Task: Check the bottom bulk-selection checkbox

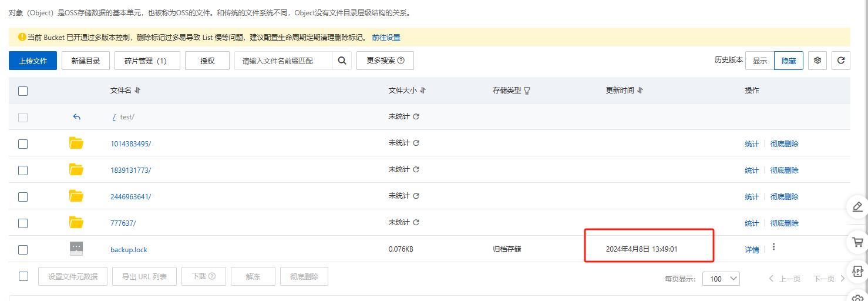Action: [23, 276]
